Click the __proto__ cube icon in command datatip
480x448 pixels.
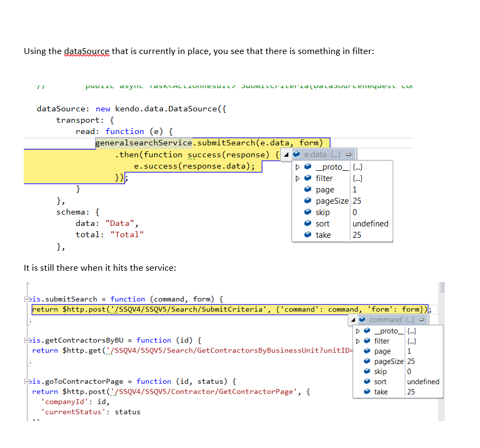(367, 331)
